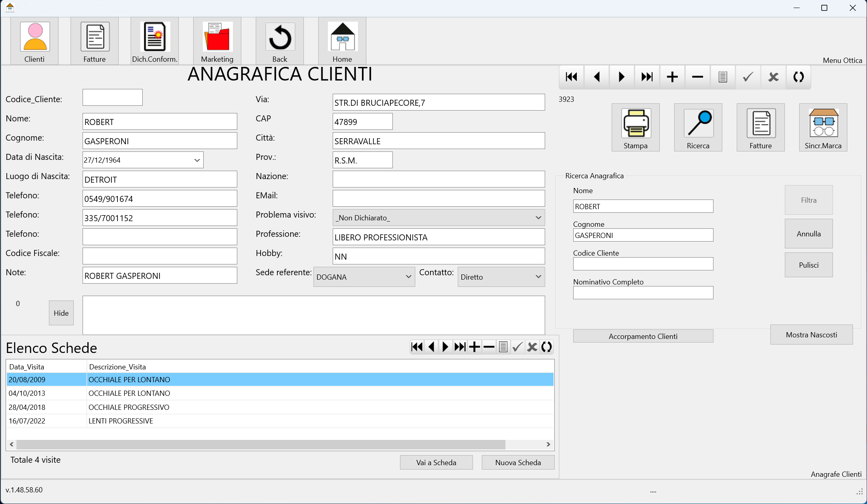Go to next visit in Elenco Schede navigator
Image resolution: width=867 pixels, height=504 pixels.
point(445,347)
